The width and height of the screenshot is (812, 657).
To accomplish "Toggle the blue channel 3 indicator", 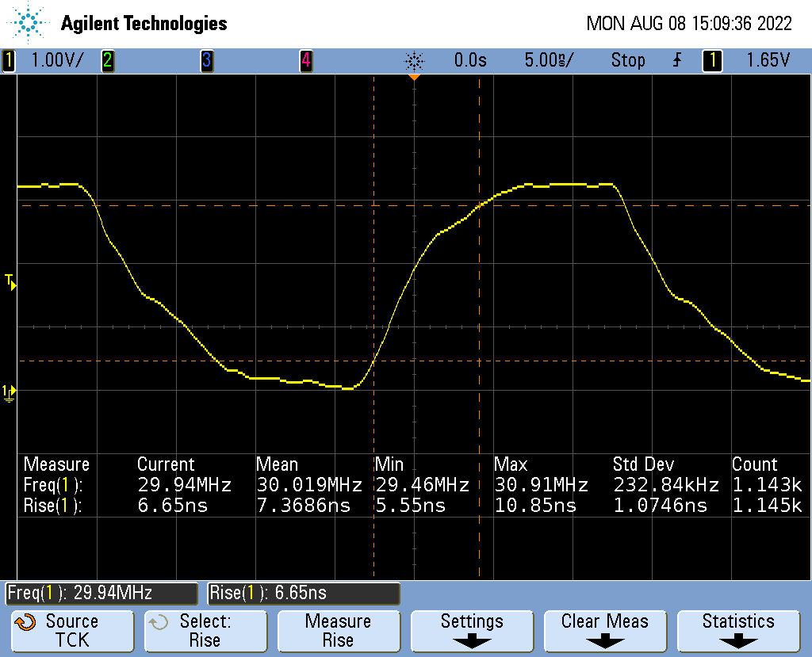I will 206,60.
